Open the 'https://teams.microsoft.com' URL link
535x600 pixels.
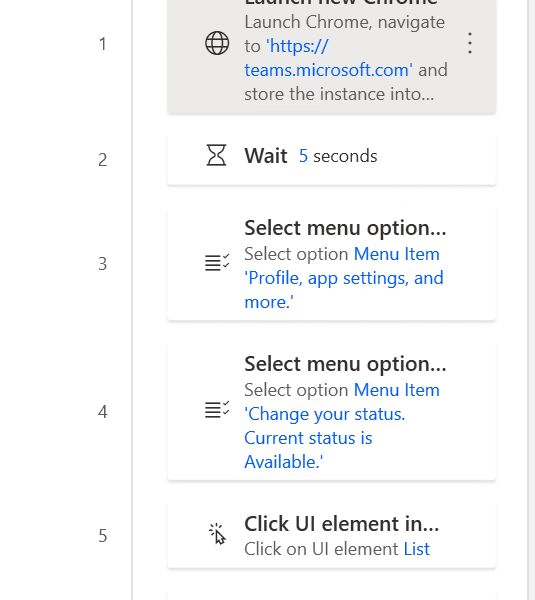pyautogui.click(x=328, y=58)
